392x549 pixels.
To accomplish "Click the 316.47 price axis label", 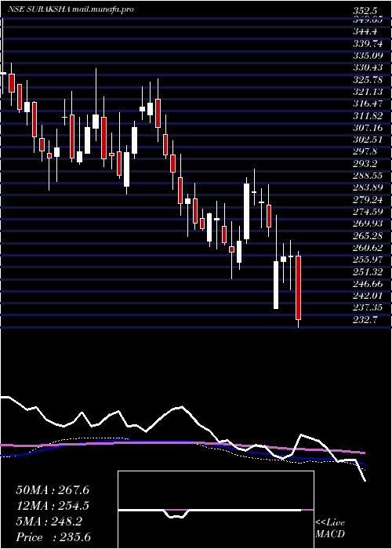I will [368, 104].
